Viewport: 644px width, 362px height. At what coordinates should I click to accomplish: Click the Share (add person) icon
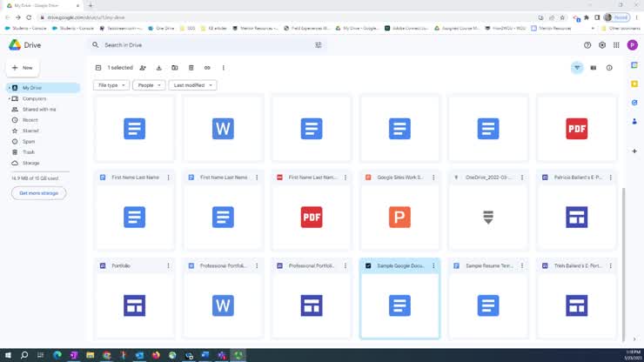click(x=143, y=67)
